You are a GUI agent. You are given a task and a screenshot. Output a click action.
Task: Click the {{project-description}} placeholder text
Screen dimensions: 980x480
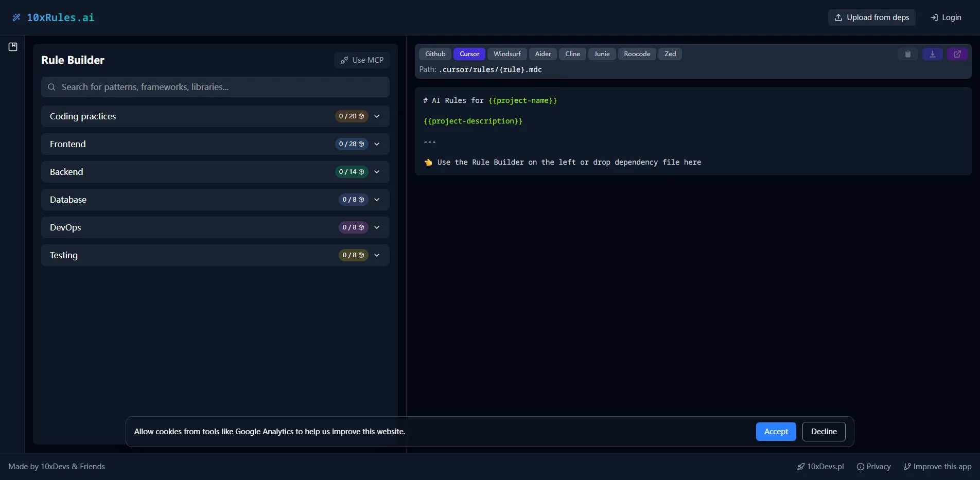[x=473, y=121]
